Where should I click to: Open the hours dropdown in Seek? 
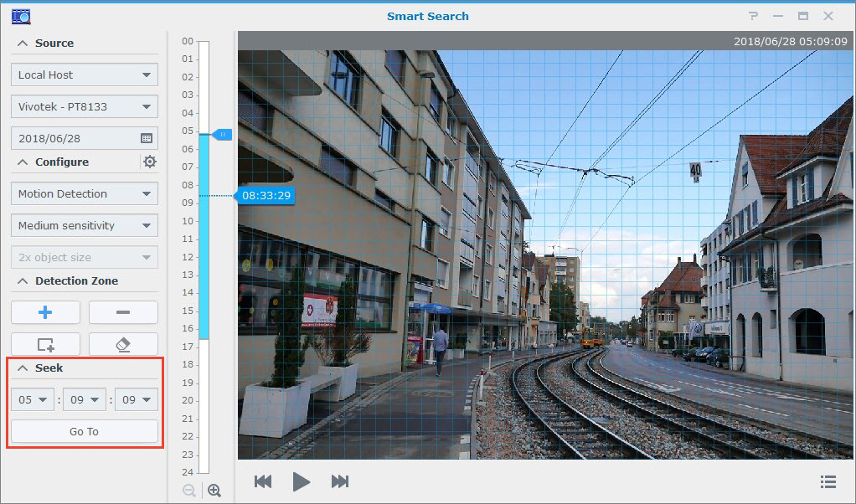point(32,399)
